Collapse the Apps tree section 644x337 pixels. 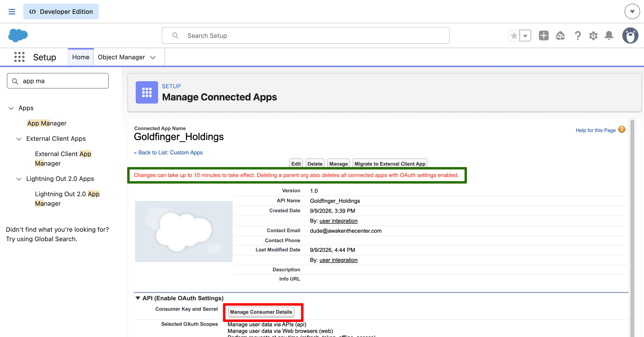11,108
